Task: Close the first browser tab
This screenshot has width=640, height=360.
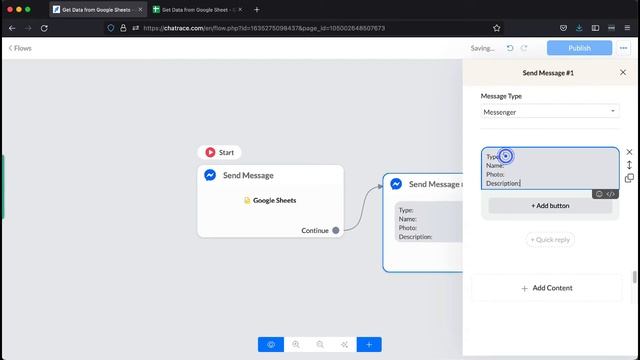Action: 140,9
